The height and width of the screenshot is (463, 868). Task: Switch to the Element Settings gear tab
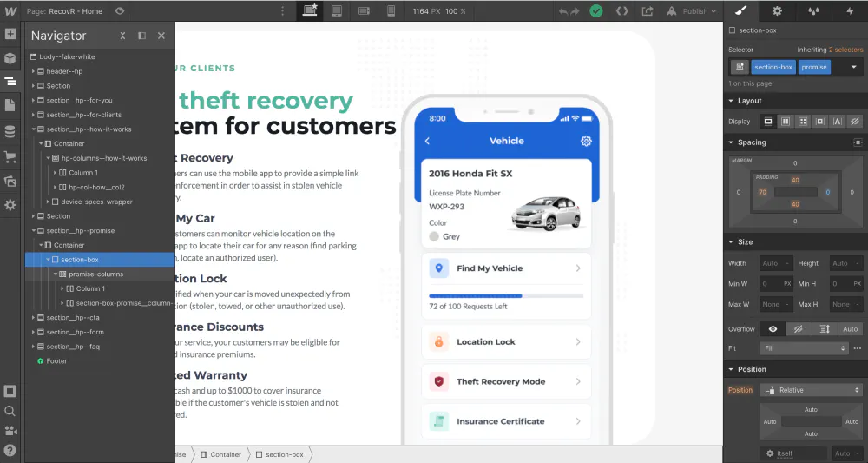777,10
